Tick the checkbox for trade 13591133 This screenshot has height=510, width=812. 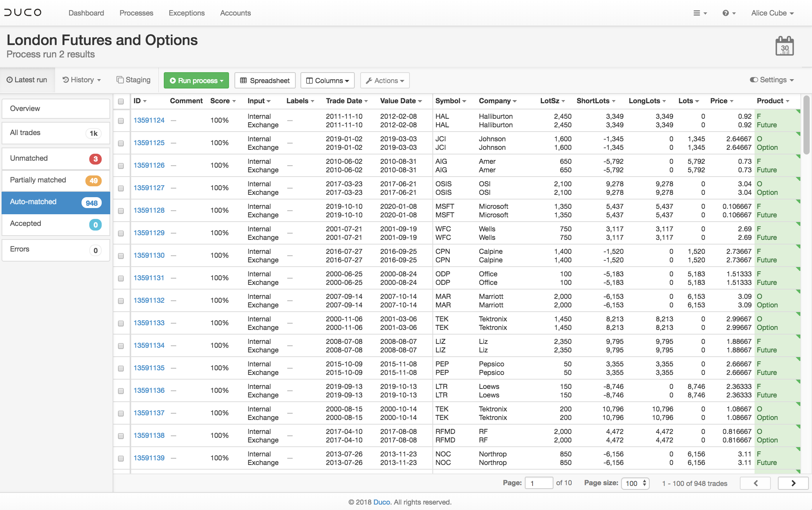[121, 323]
